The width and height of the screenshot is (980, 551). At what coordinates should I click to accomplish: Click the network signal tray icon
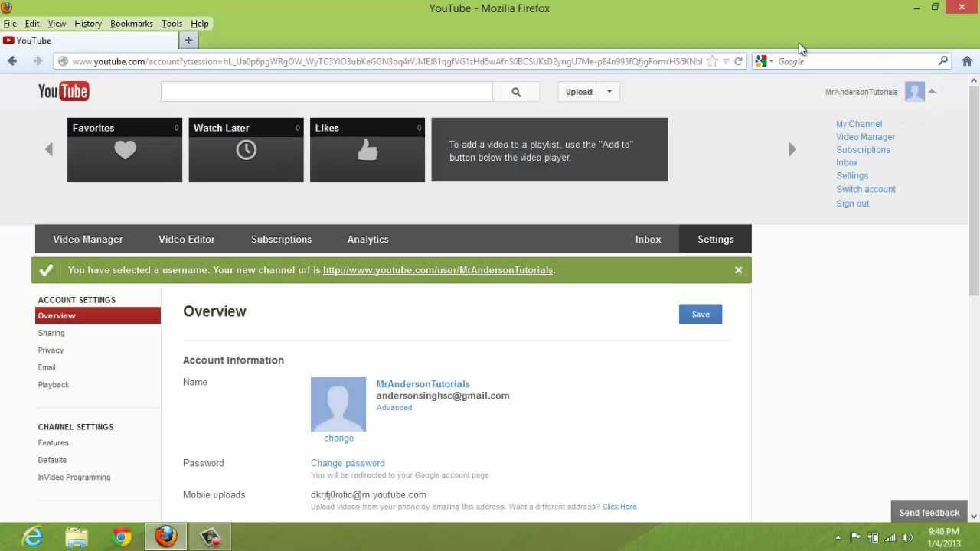pos(890,537)
